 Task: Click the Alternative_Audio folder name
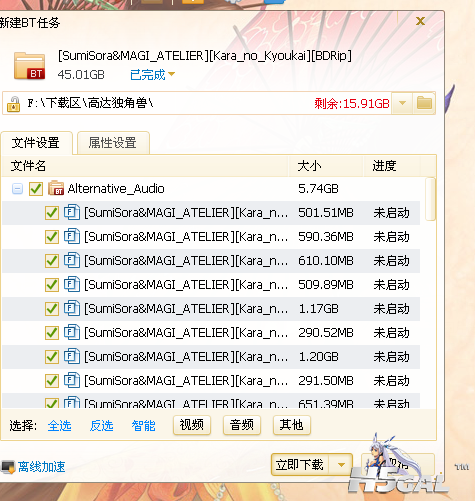(116, 189)
